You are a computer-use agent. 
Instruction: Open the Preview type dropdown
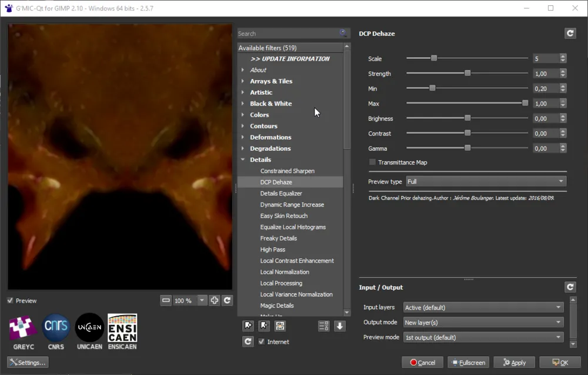point(486,182)
